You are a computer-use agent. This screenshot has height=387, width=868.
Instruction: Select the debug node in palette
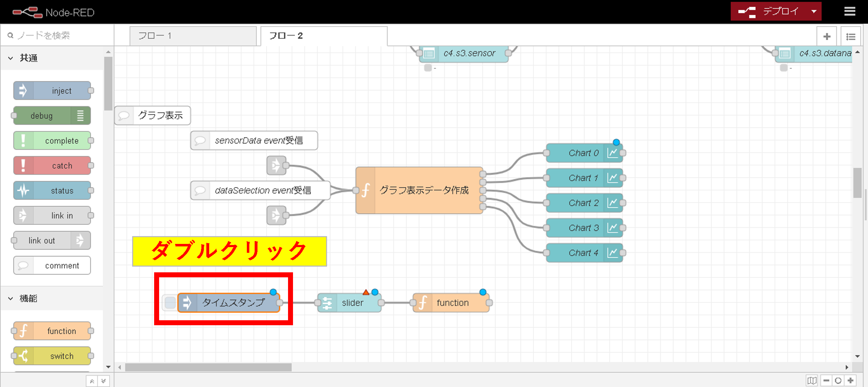point(52,116)
